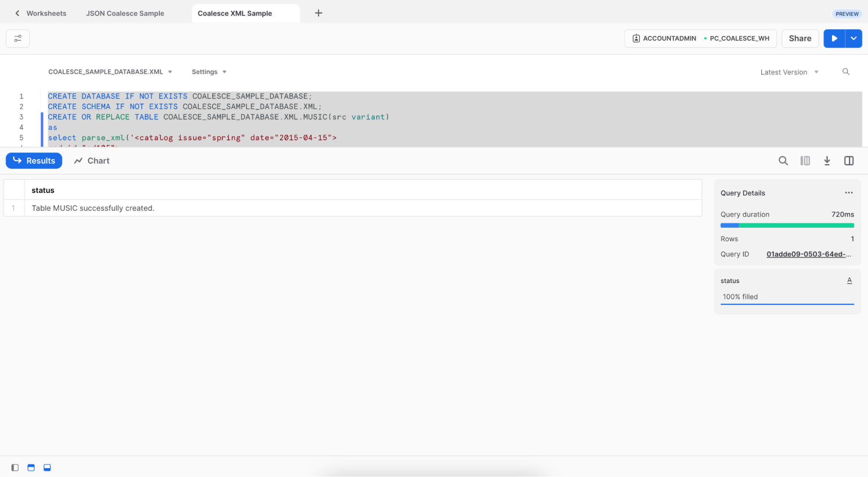Open the column selector icon

point(805,161)
